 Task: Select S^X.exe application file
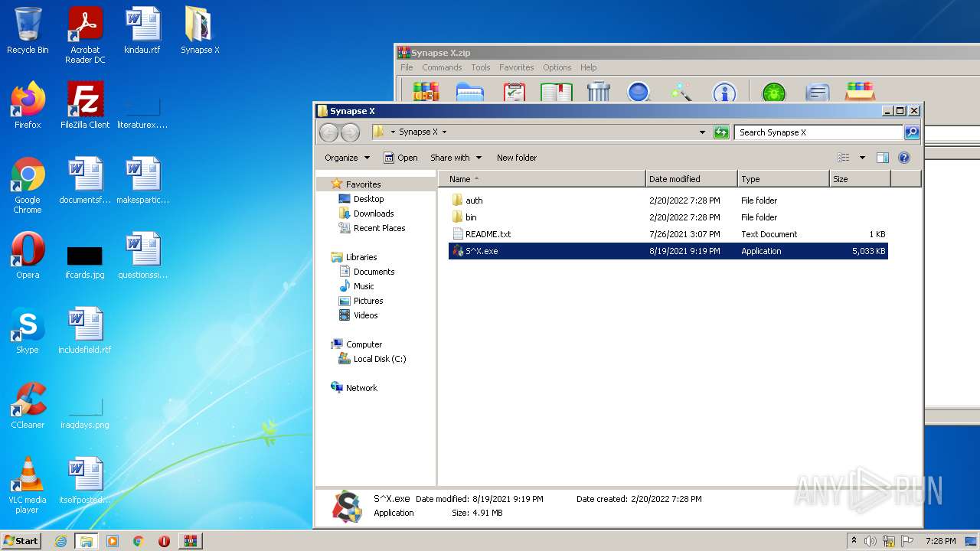click(x=668, y=251)
